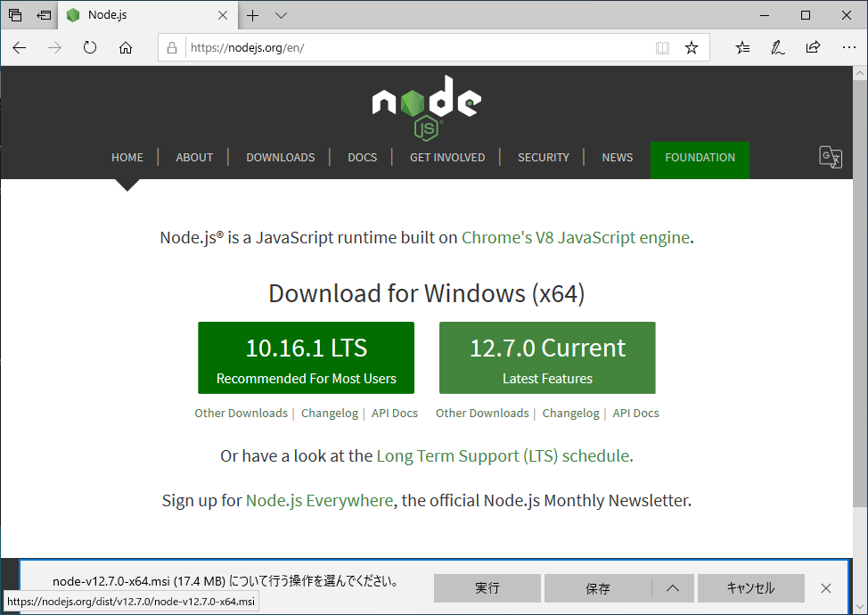Add page to favorites with star icon
Image resolution: width=868 pixels, height=615 pixels.
point(691,47)
